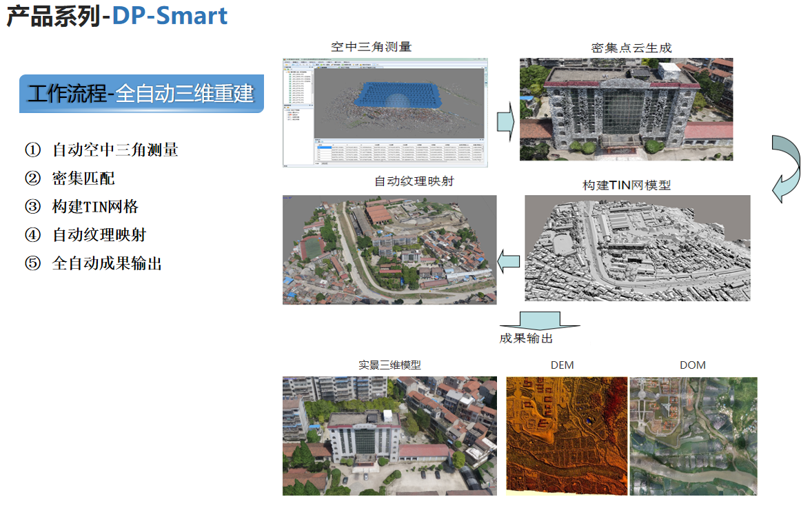
Task: Select the 工作流程-全自动三维重建 banner
Action: [141, 93]
